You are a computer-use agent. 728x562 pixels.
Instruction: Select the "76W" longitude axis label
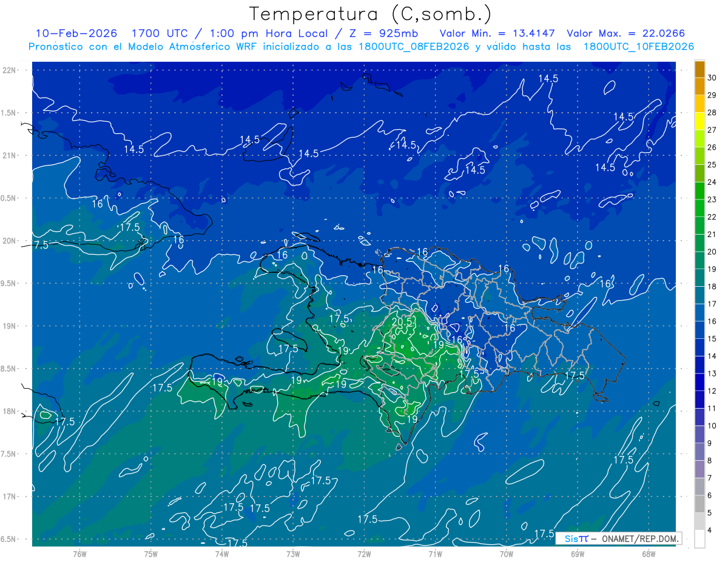point(79,554)
